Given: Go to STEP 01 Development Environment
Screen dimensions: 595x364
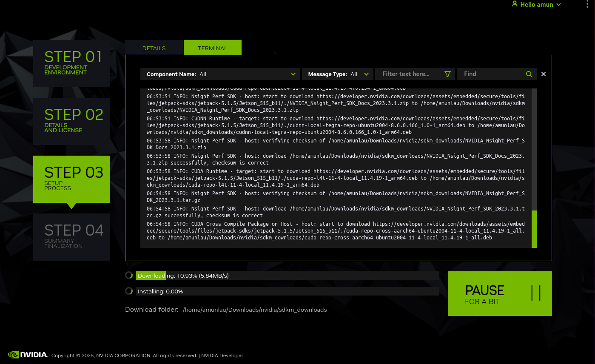Looking at the screenshot, I should pyautogui.click(x=71, y=64).
